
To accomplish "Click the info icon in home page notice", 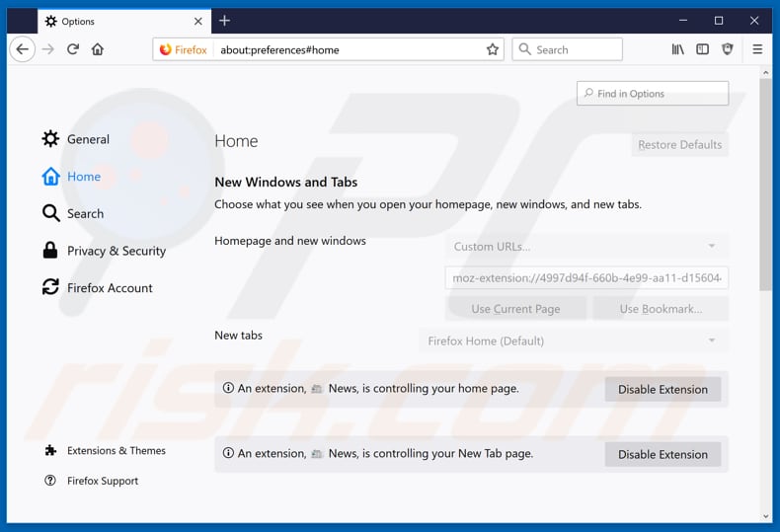I will point(228,388).
